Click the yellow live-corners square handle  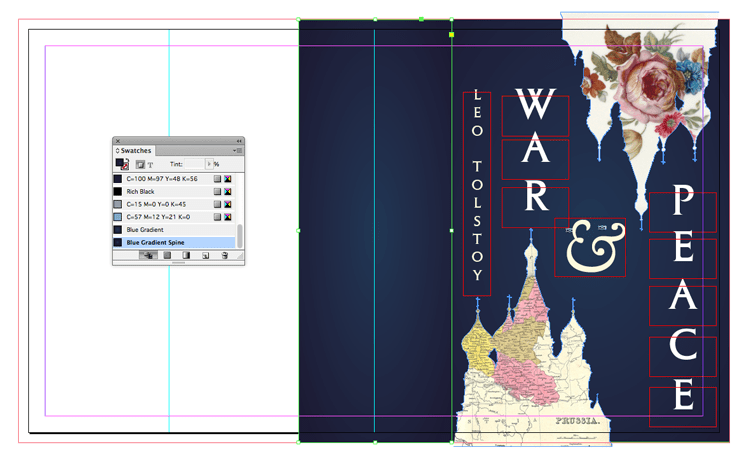(452, 34)
